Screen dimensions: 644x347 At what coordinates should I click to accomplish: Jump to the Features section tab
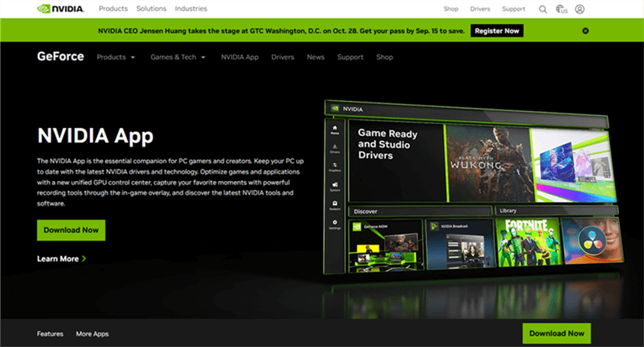[x=50, y=334]
